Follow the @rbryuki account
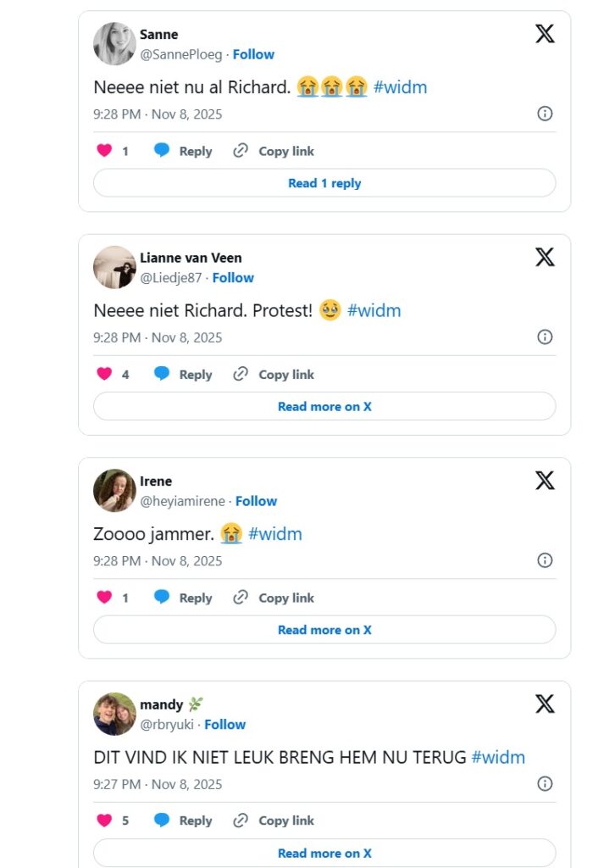This screenshot has width=604, height=868. click(x=225, y=725)
